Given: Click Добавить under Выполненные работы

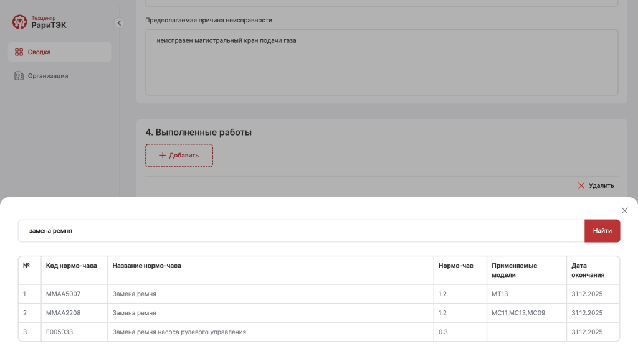Looking at the screenshot, I should [x=179, y=156].
